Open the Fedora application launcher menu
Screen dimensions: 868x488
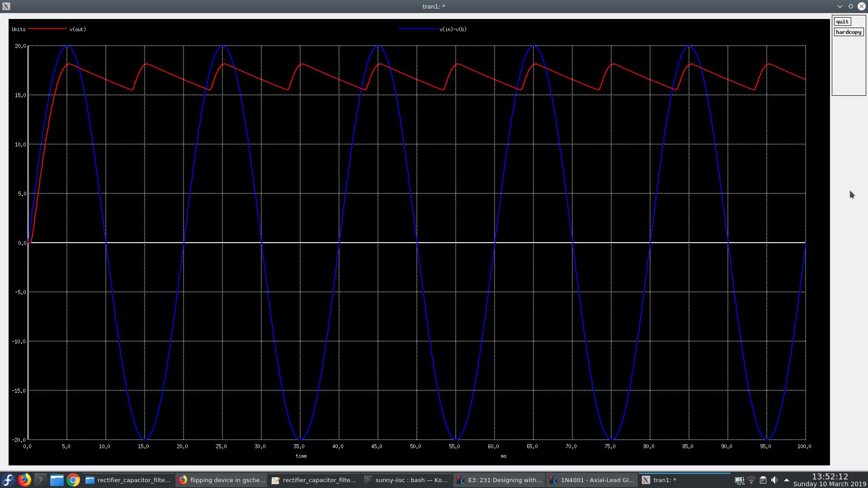(8, 480)
